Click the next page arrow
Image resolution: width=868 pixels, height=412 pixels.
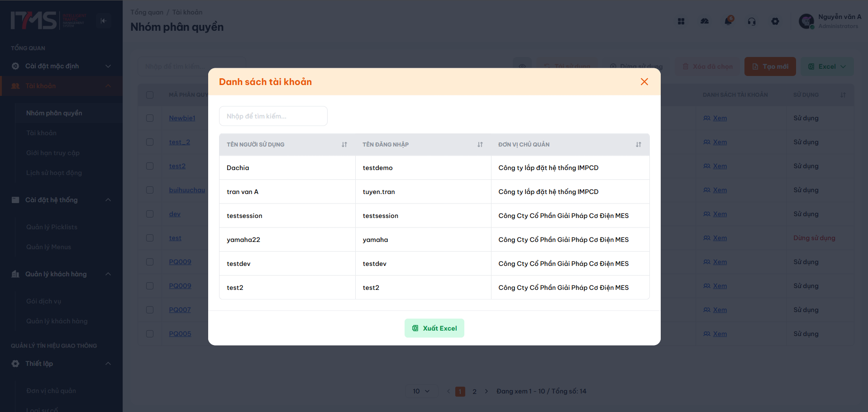tap(486, 391)
